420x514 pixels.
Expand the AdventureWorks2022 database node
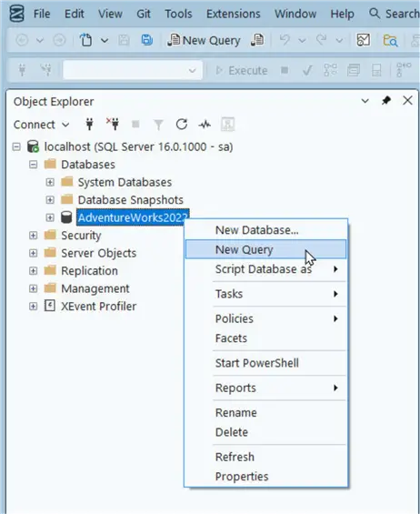tap(50, 217)
